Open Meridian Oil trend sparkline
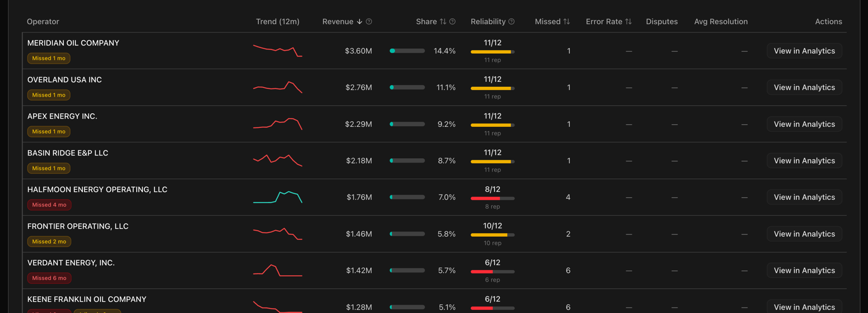This screenshot has width=868, height=313. [277, 51]
